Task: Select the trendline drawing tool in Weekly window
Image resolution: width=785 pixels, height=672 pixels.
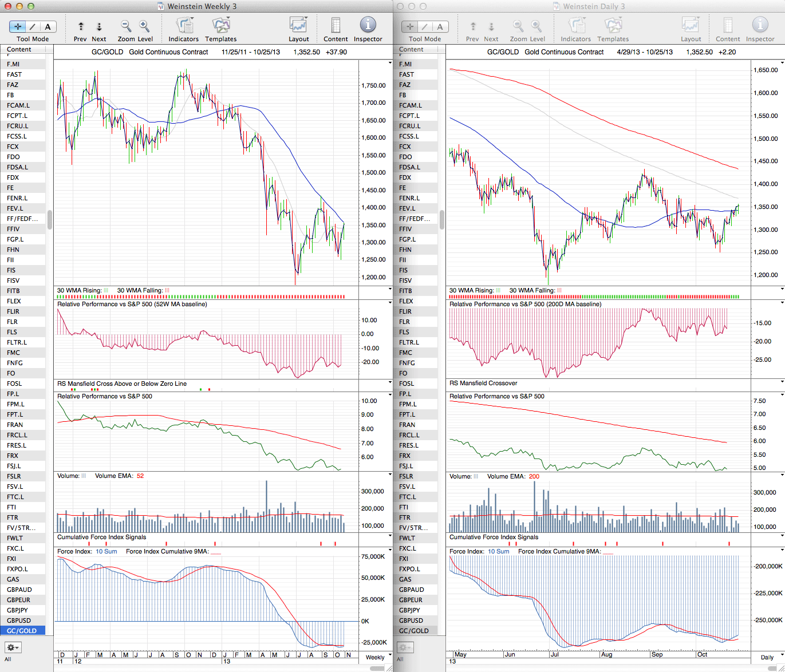Action: click(x=33, y=26)
